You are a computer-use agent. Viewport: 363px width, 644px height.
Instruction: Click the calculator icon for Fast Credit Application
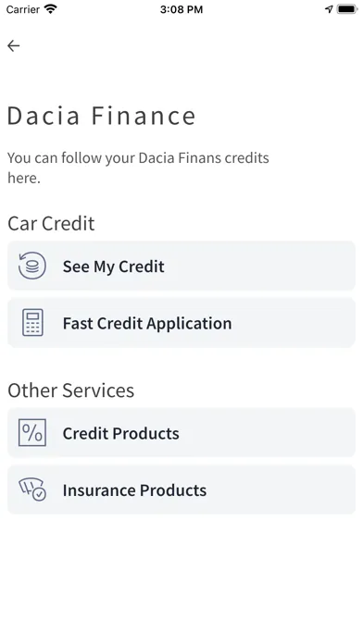32,323
